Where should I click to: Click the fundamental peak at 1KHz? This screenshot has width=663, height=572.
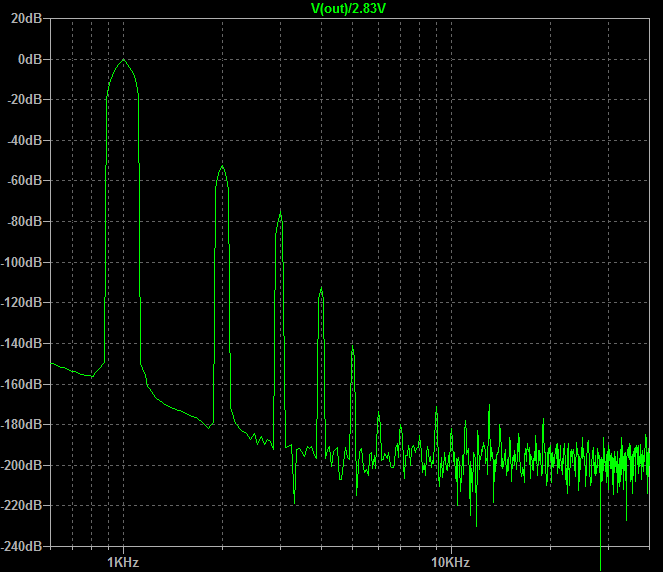click(x=123, y=60)
